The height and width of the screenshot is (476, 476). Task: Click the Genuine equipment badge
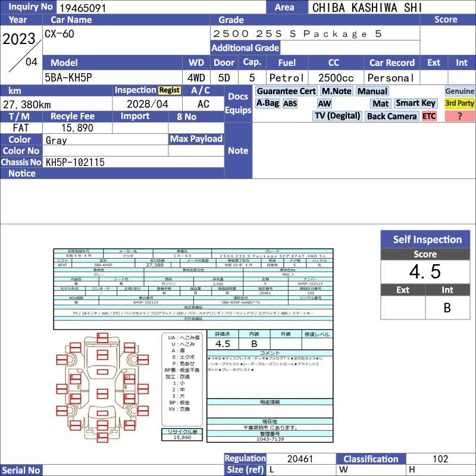coord(459,92)
